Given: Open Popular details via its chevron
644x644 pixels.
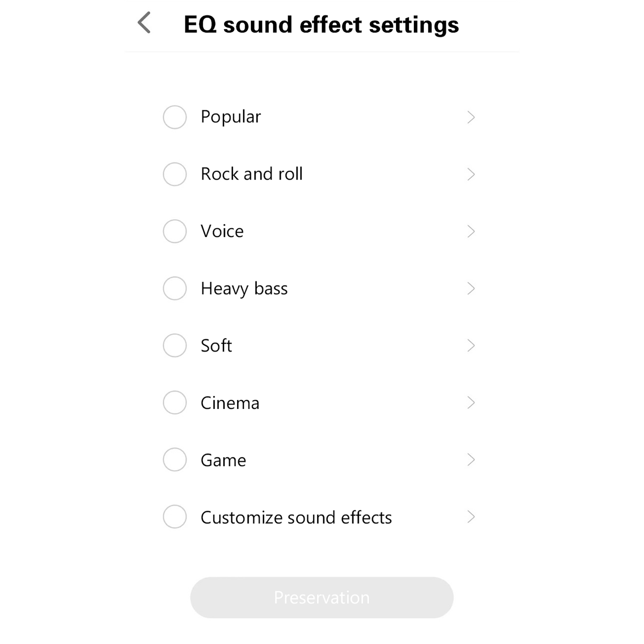Looking at the screenshot, I should pyautogui.click(x=471, y=117).
